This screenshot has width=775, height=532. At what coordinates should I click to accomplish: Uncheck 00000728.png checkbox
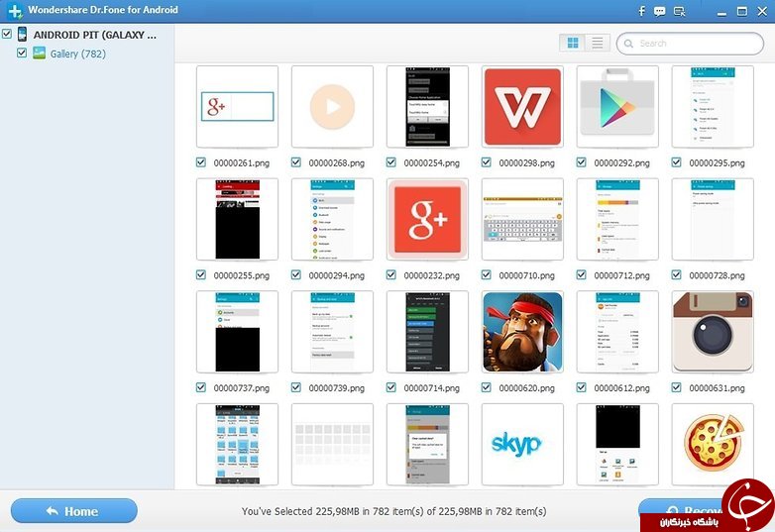[x=676, y=274]
